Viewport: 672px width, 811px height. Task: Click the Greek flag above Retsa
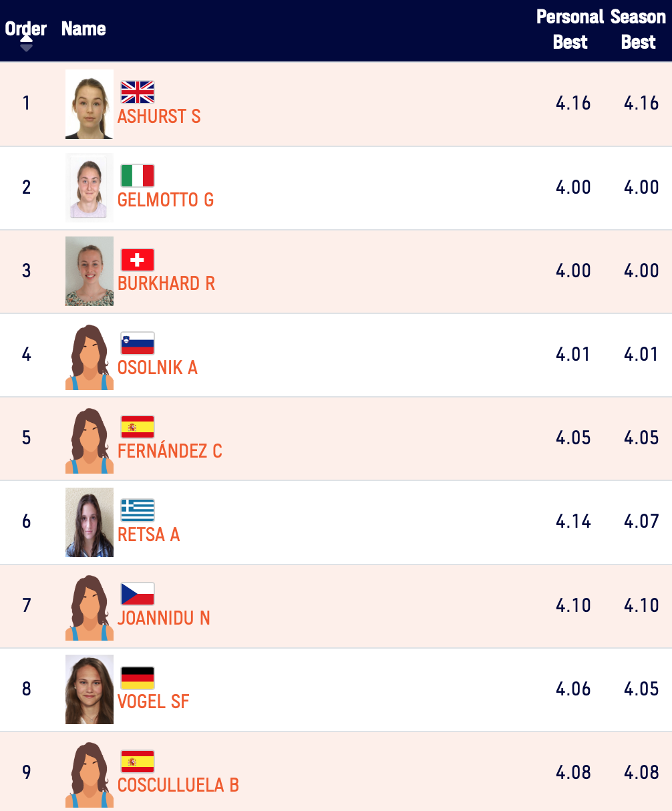138,510
